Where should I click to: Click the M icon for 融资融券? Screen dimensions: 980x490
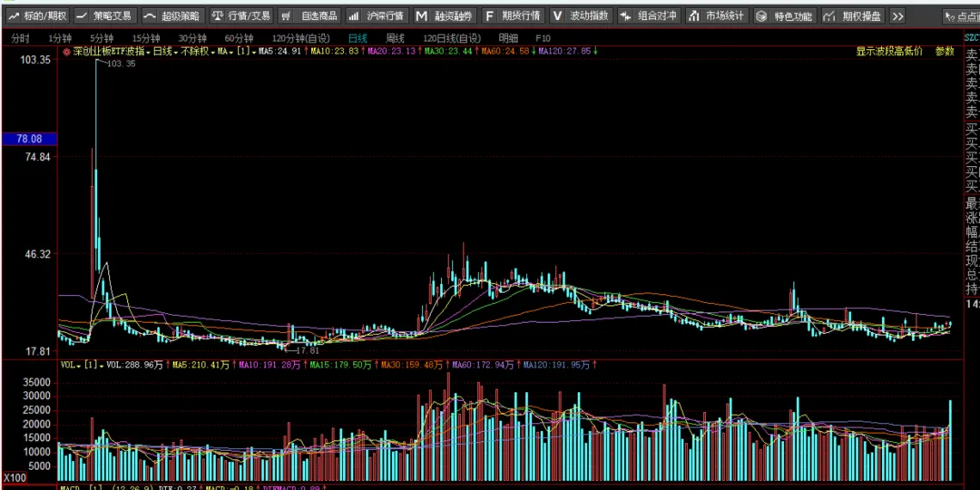(x=422, y=16)
